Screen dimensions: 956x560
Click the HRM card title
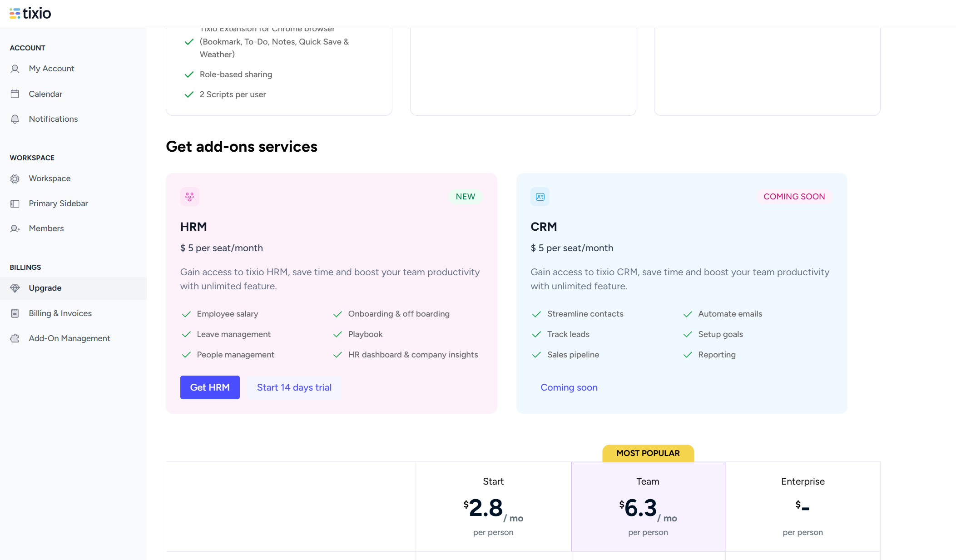[x=193, y=227]
